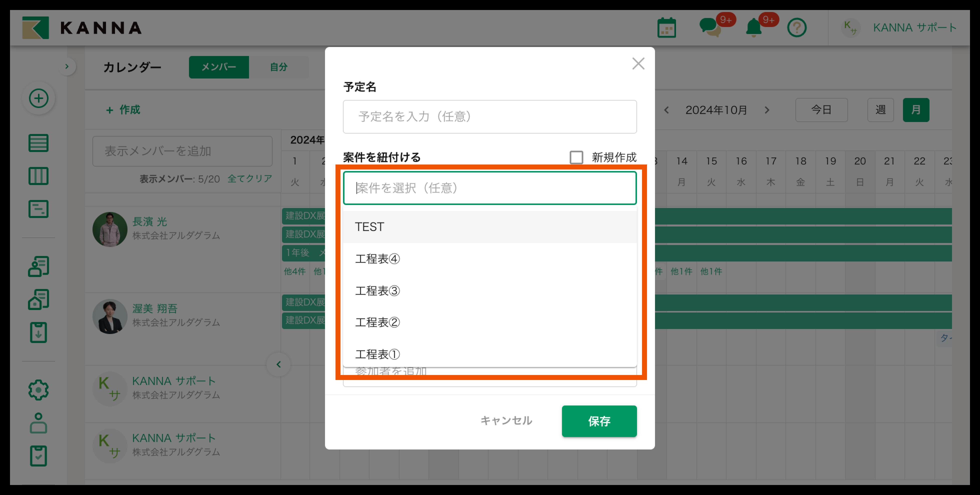Open the settings gear in sidebar
Image resolution: width=980 pixels, height=495 pixels.
point(38,389)
